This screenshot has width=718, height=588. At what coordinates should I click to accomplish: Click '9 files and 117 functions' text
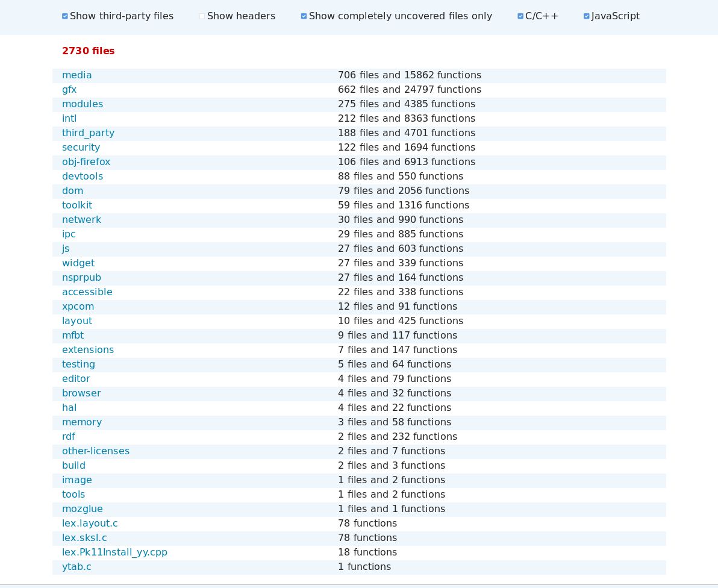[x=398, y=336]
